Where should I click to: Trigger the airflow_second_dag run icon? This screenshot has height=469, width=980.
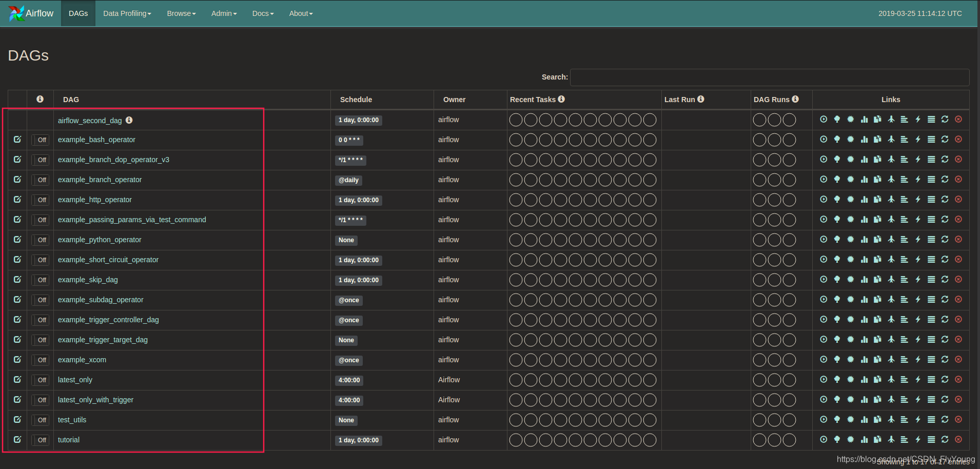(x=824, y=120)
